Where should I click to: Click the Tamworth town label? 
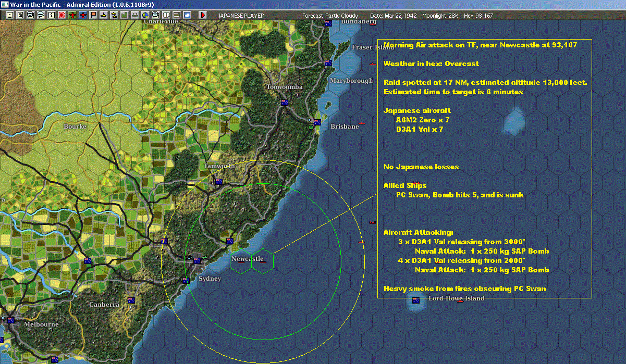pos(219,166)
